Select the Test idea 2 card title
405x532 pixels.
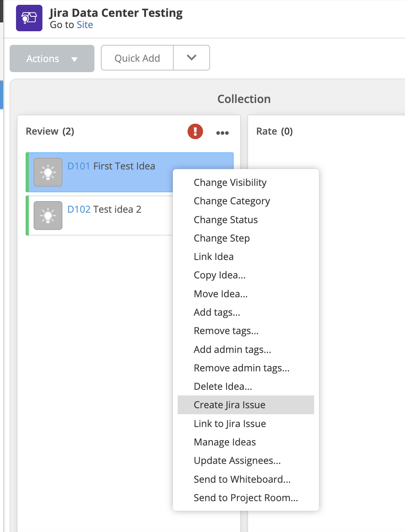click(x=117, y=209)
